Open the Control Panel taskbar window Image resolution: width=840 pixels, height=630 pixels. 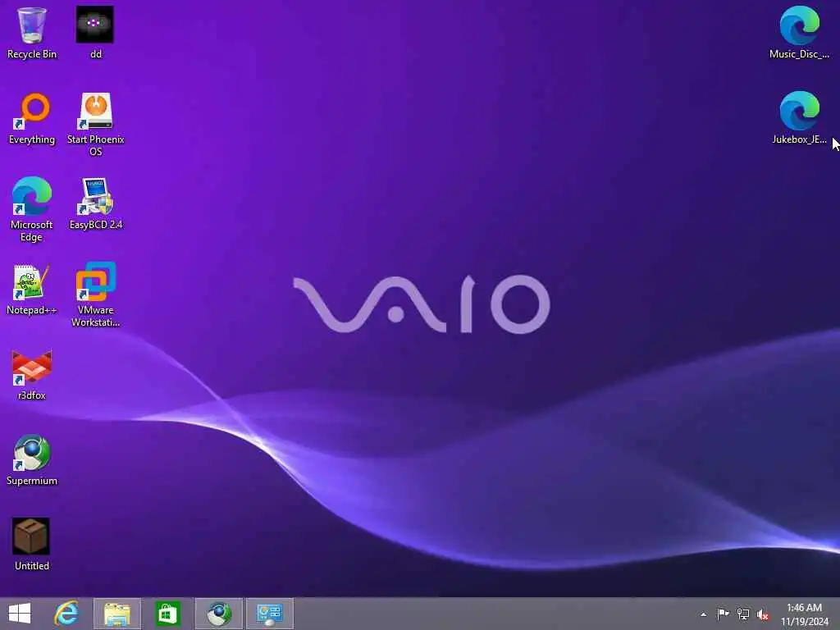coord(270,614)
